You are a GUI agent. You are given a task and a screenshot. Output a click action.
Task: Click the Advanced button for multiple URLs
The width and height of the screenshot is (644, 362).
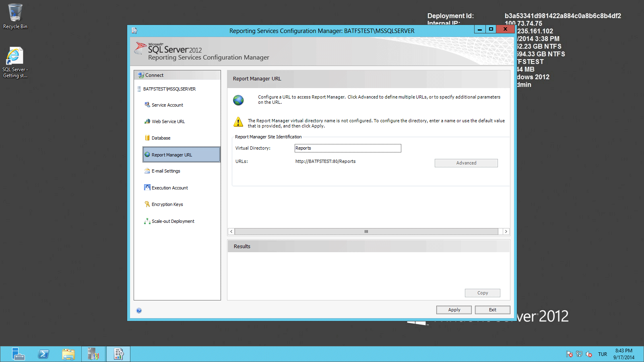coord(466,163)
